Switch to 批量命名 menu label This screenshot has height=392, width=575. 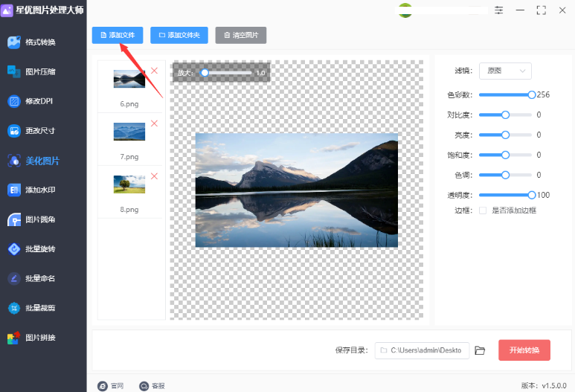[40, 279]
